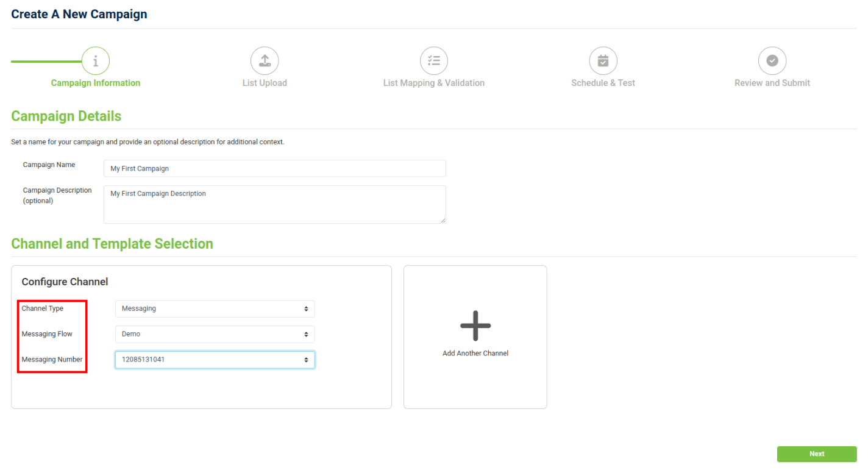Click the plus icon to add channel

click(x=475, y=326)
